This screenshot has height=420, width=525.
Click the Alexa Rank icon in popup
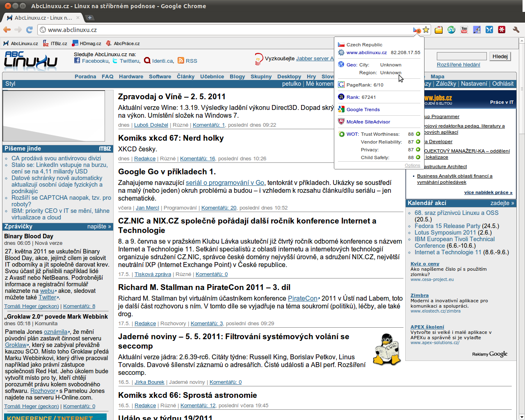point(341,97)
